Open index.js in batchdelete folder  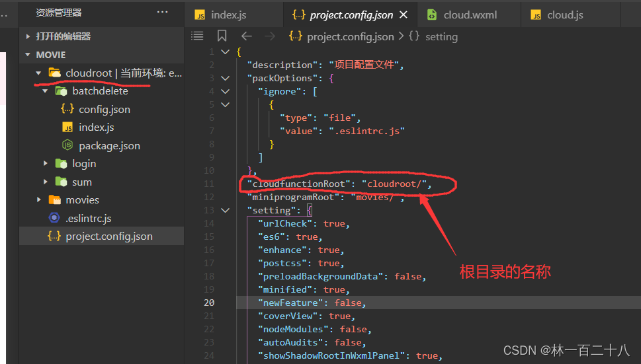click(x=96, y=127)
